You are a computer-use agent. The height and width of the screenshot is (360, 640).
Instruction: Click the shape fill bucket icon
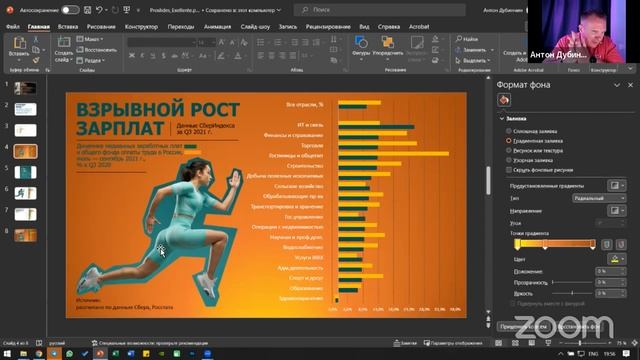(436, 39)
